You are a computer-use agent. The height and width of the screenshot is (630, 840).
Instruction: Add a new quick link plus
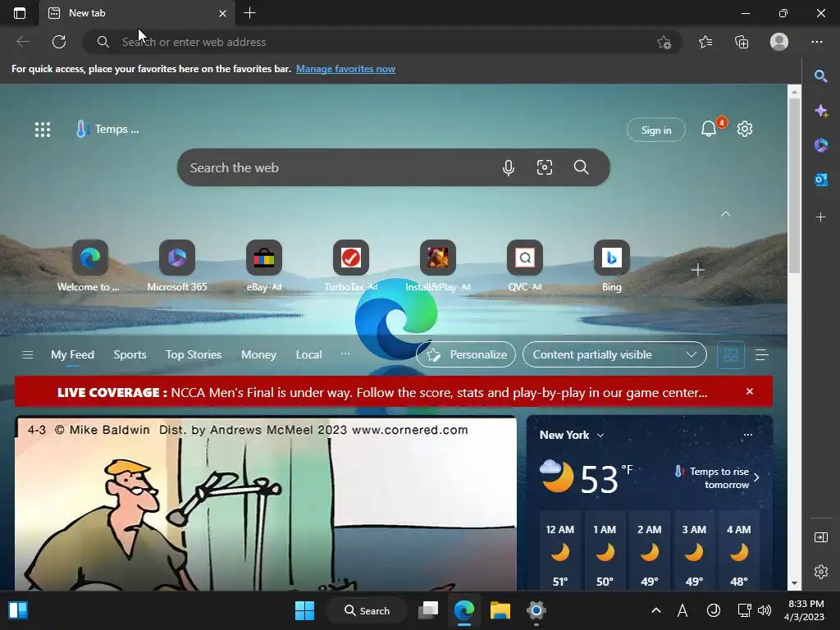[x=697, y=270]
